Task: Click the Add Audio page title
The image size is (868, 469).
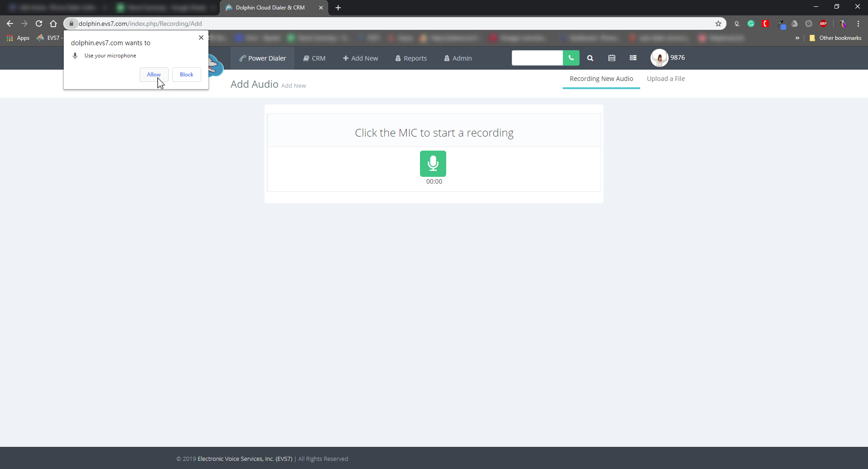Action: 255,84
